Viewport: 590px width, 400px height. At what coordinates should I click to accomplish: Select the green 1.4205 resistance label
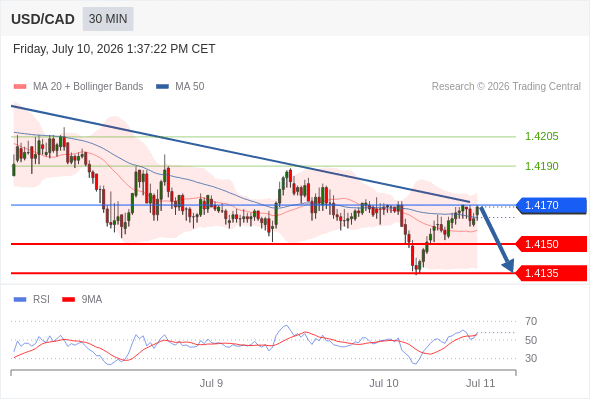pyautogui.click(x=541, y=137)
